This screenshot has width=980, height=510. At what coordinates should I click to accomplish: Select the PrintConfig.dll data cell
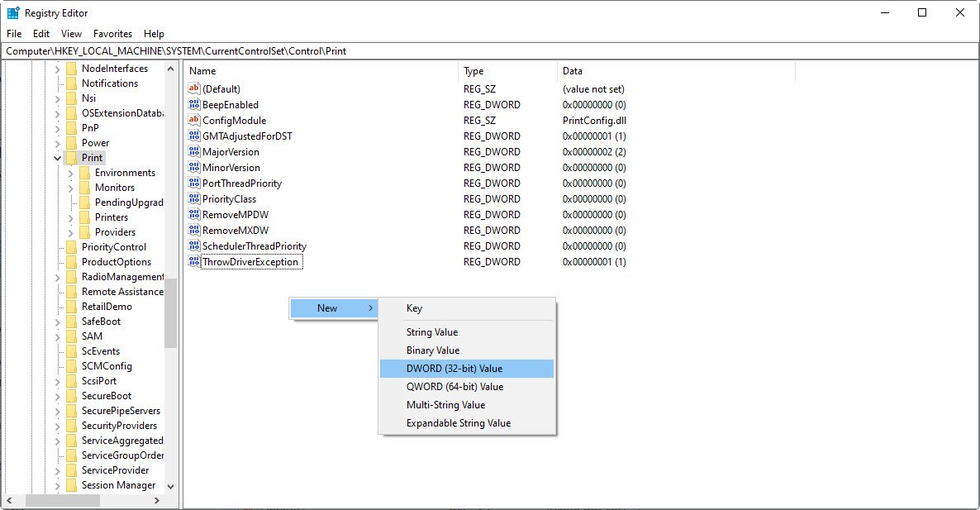point(594,121)
